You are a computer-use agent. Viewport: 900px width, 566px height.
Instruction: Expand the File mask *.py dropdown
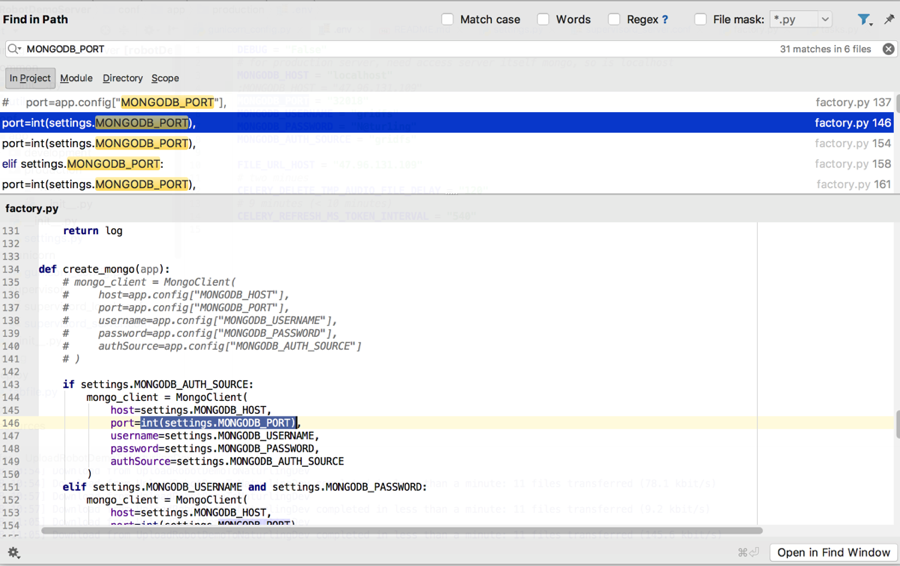(x=825, y=19)
